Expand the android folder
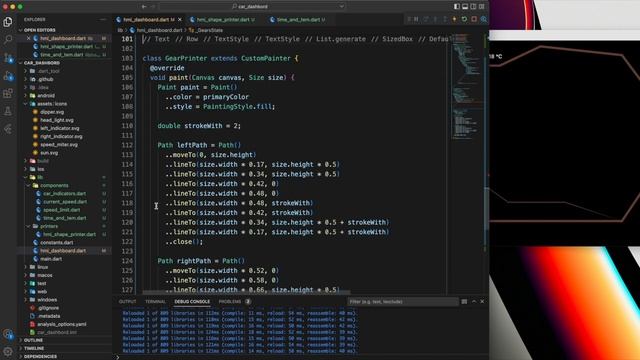Screen dimensions: 640x360 (46, 96)
